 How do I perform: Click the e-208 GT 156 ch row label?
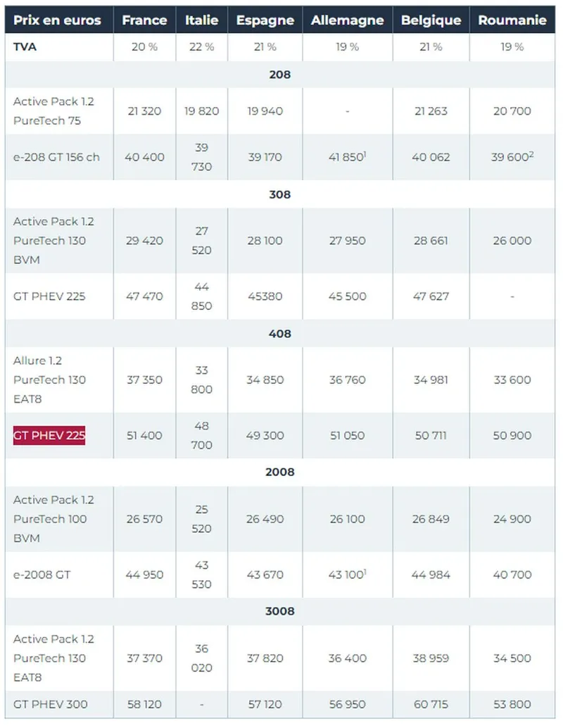[x=56, y=157]
